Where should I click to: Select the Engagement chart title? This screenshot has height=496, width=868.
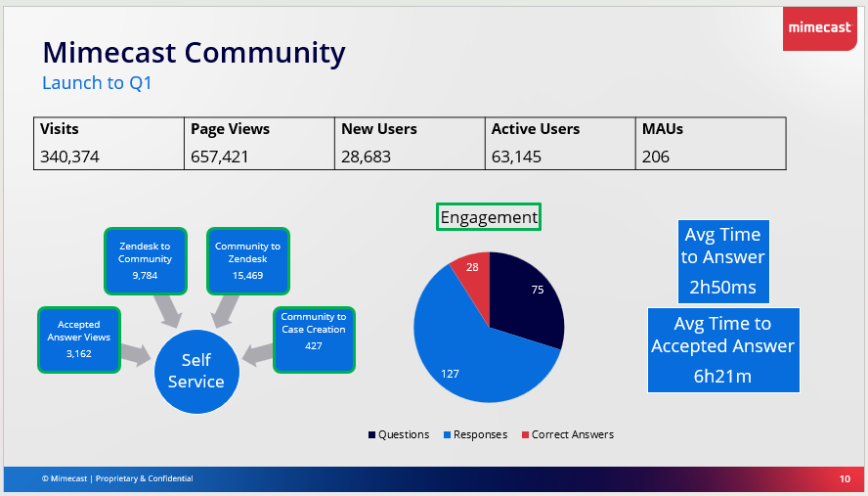[x=489, y=216]
